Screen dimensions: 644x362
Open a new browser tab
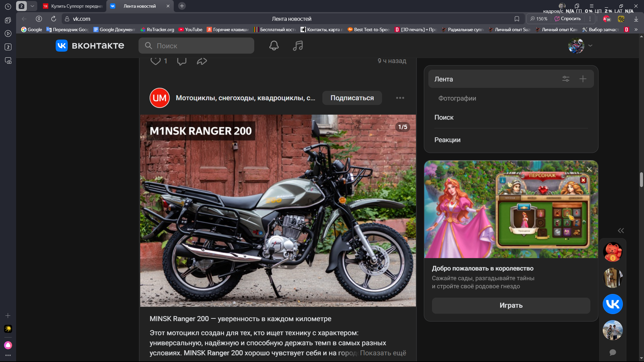pyautogui.click(x=182, y=6)
